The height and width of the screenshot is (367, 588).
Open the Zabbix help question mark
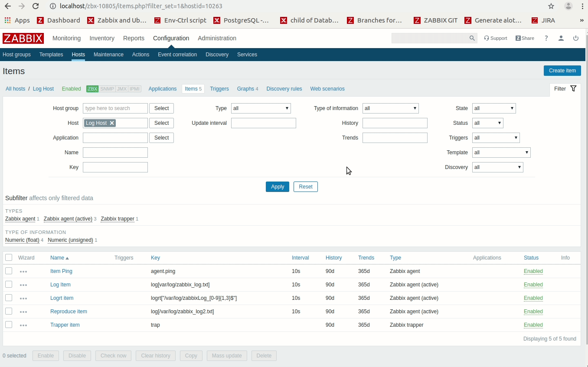tap(546, 38)
